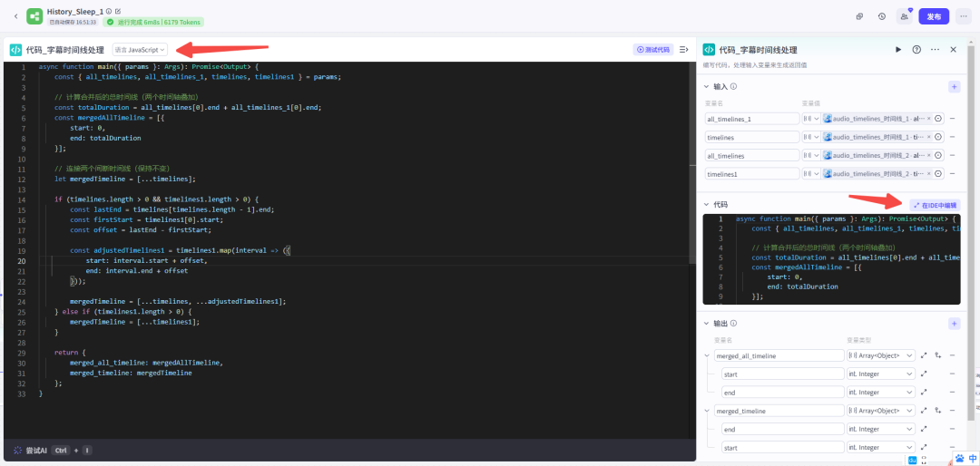Open type dropdown for timelines row
Viewport: 980px width, 466px height.
[x=811, y=137]
